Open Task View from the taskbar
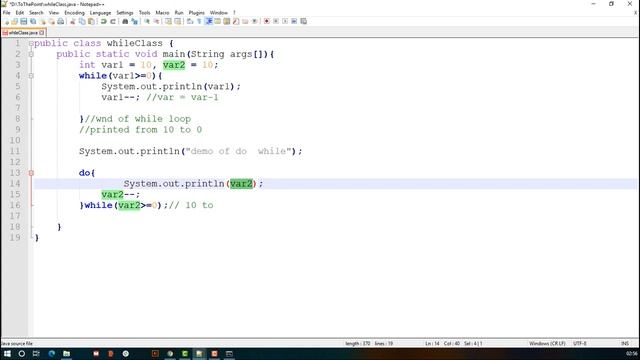Viewport: 640px width, 360px height. click(x=36, y=354)
